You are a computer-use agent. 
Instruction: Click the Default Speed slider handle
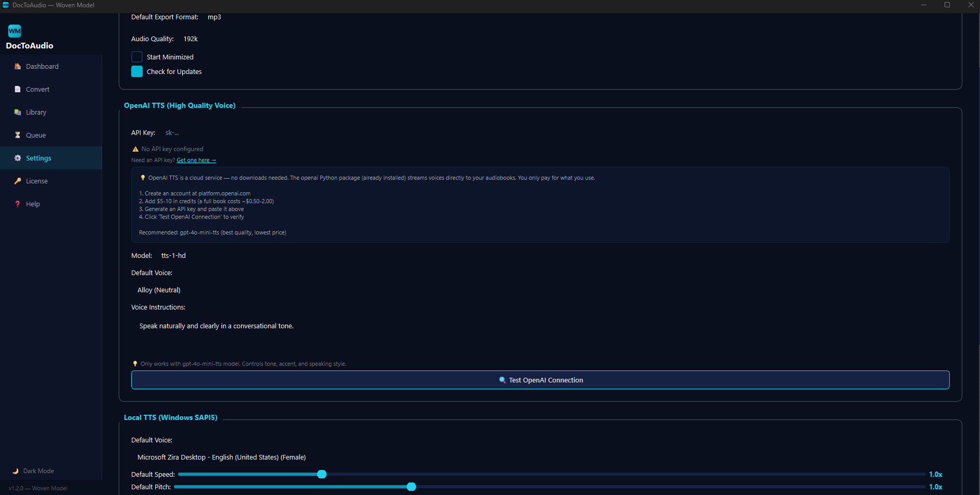point(322,474)
